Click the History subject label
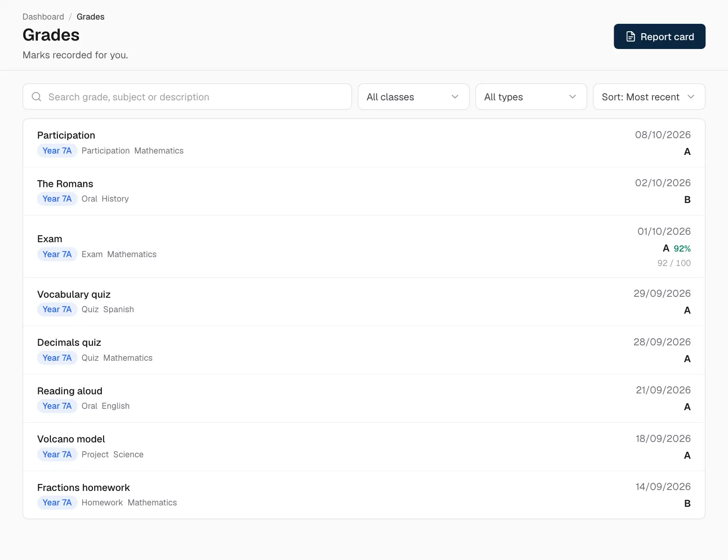Screen dimensions: 728x560 tap(115, 199)
